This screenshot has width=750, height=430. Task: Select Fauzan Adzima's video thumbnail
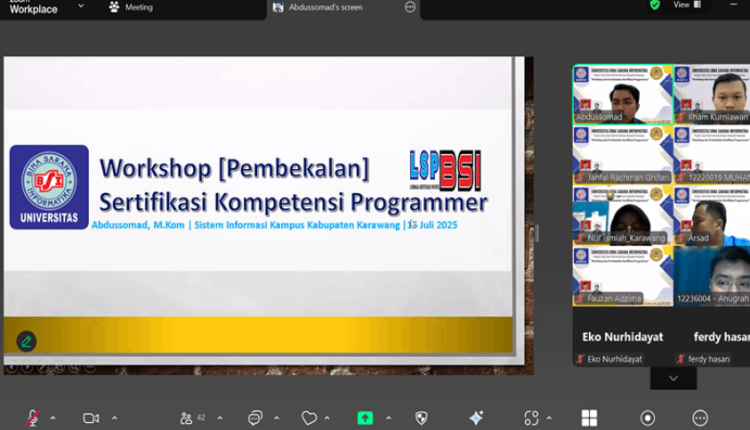(623, 276)
